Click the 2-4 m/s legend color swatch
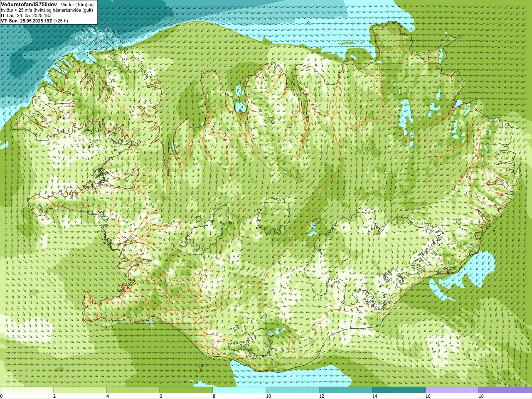532x399 pixels. [80, 390]
